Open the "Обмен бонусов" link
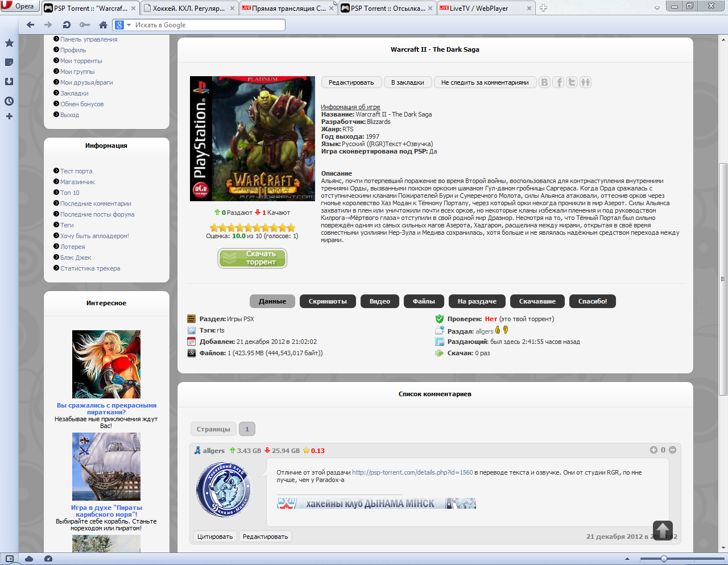This screenshot has height=565, width=728. pyautogui.click(x=82, y=104)
